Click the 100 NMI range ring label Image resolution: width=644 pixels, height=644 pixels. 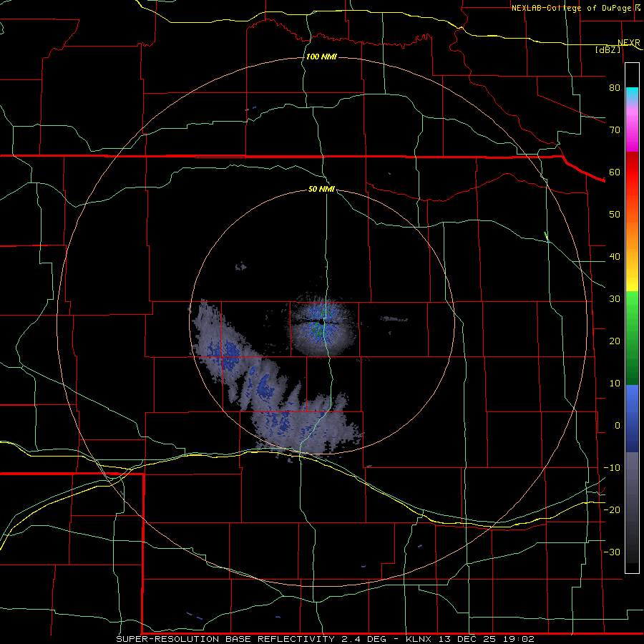pos(321,57)
